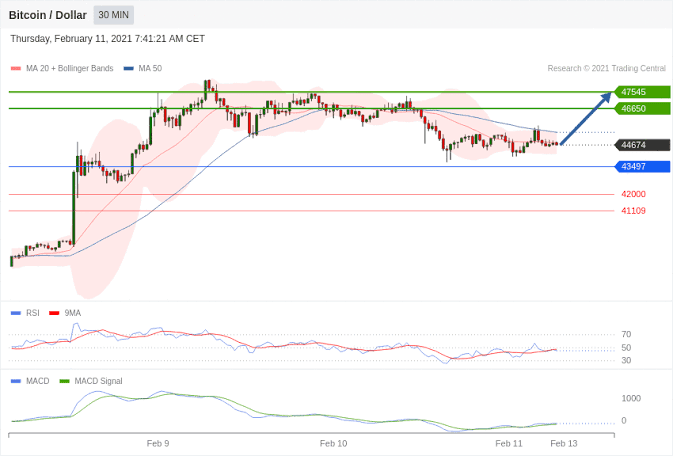
Task: Click the Feb 13 date axis label
Action: 564,444
